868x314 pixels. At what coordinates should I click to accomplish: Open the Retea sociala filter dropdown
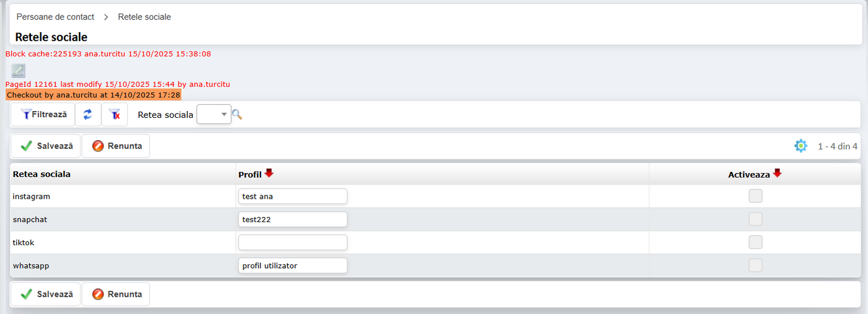tap(214, 115)
